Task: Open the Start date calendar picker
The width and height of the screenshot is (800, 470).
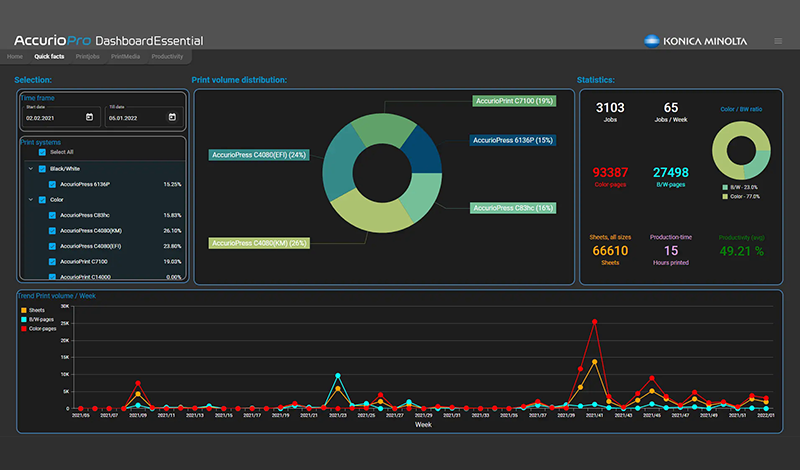Action: click(89, 117)
